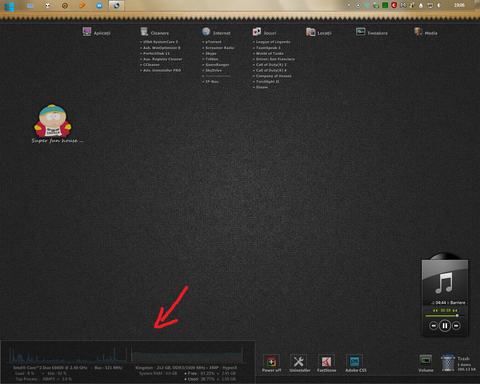This screenshot has width=480, height=384.
Task: Open Screamer Radio shortcut
Action: [220, 48]
